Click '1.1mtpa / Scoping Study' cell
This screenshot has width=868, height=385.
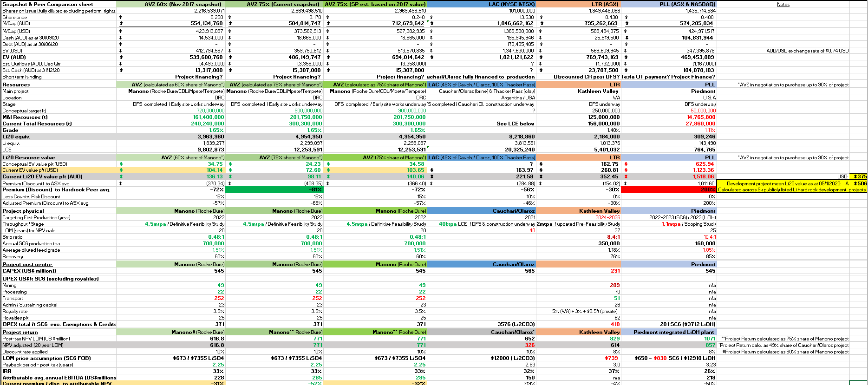(x=688, y=224)
